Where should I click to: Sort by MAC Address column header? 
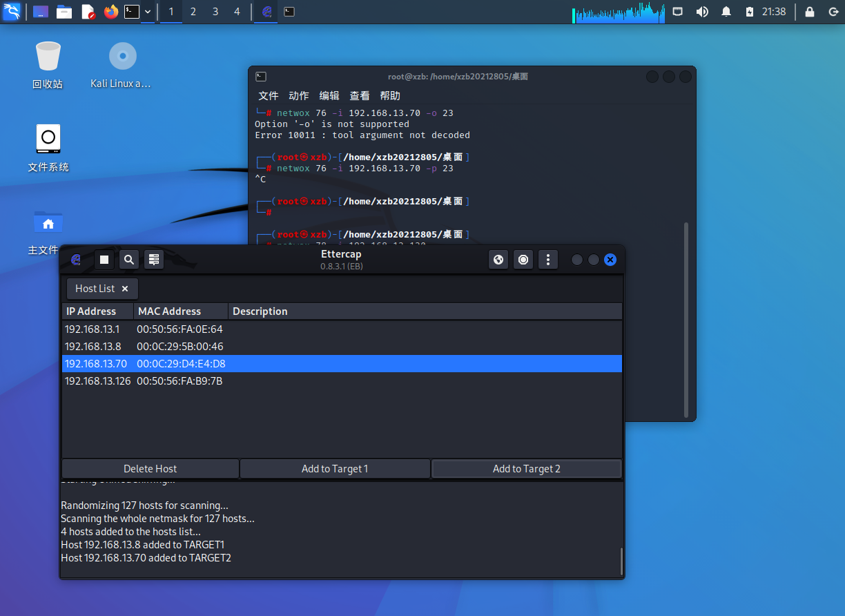click(x=180, y=311)
